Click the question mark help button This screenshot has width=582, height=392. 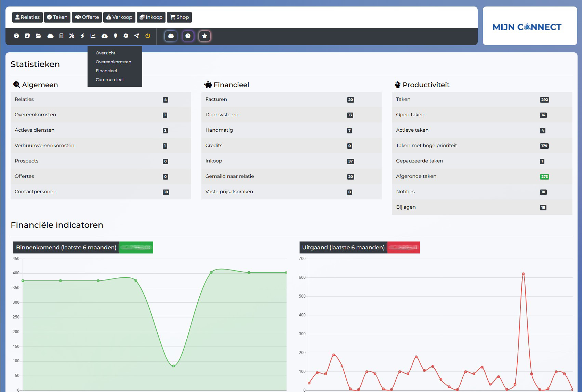[188, 36]
